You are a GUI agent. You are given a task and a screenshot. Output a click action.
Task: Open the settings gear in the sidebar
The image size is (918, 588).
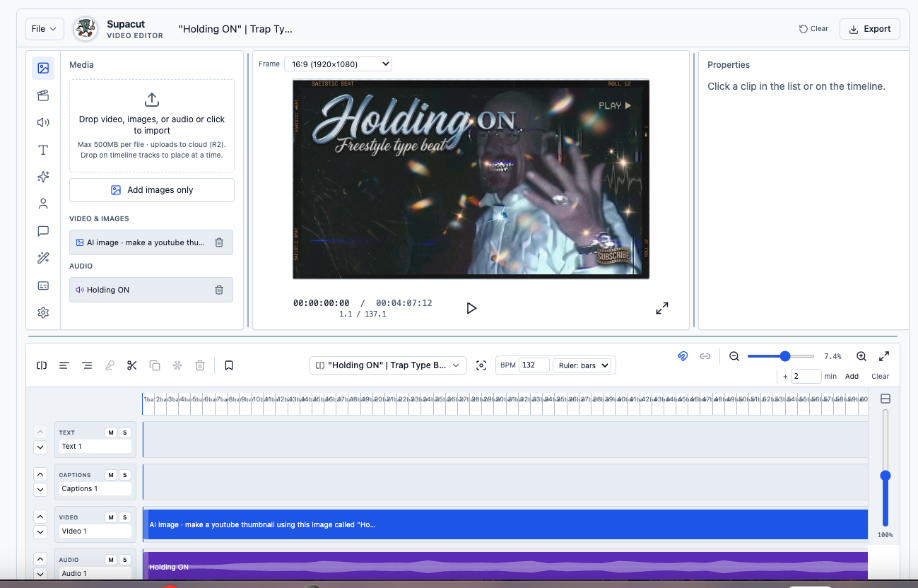pyautogui.click(x=42, y=312)
